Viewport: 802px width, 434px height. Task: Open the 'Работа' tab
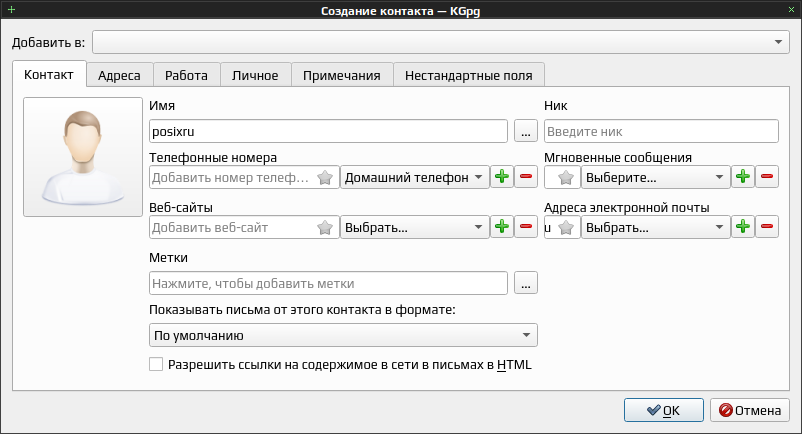tap(186, 76)
